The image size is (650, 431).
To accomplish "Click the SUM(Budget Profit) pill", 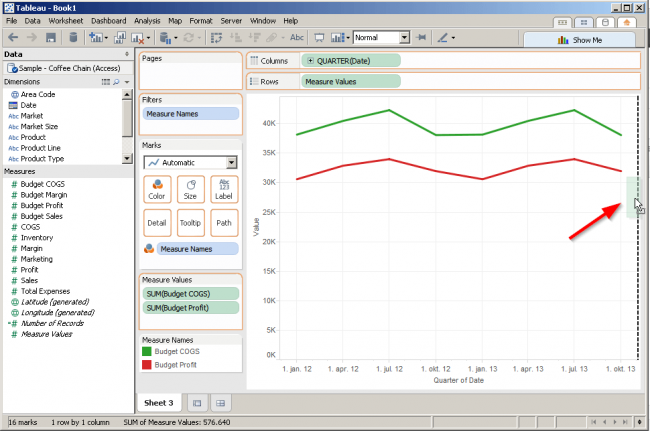I will pos(191,308).
